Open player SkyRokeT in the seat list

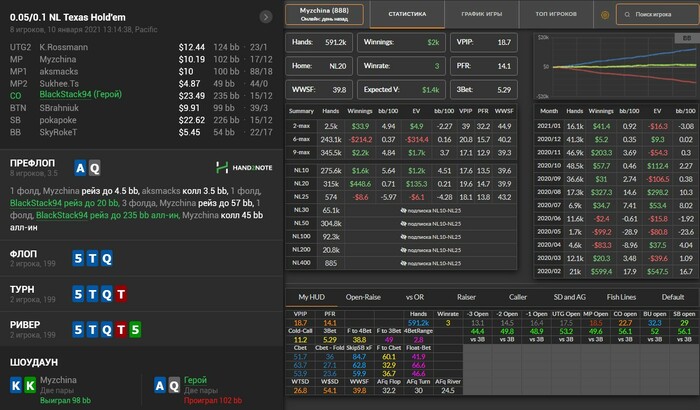tap(58, 132)
